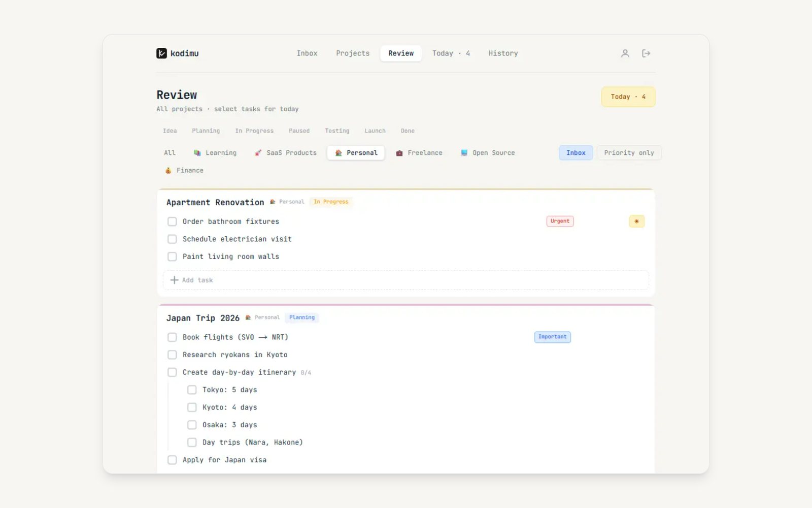Viewport: 812px width, 508px height.
Task: Go to the Projects nav tab
Action: 353,53
